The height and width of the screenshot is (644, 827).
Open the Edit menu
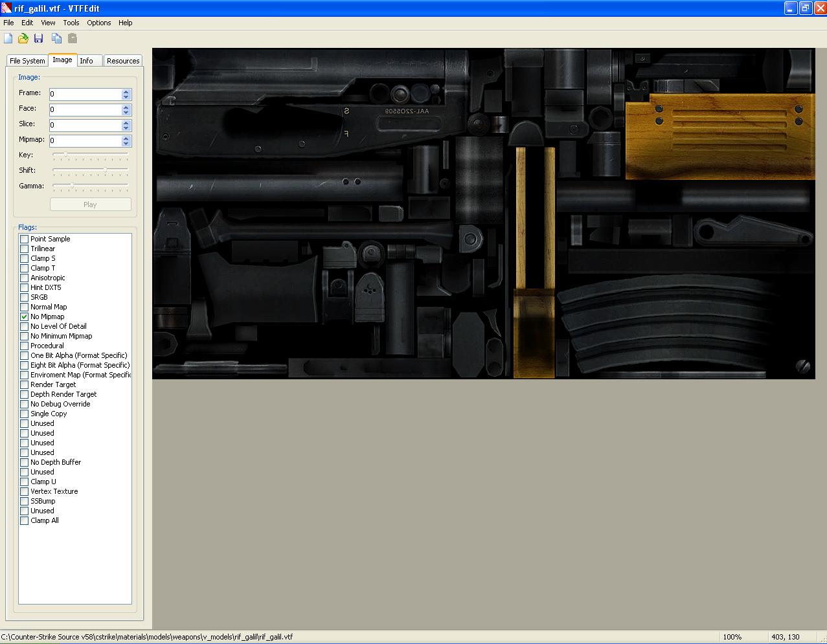pyautogui.click(x=27, y=23)
